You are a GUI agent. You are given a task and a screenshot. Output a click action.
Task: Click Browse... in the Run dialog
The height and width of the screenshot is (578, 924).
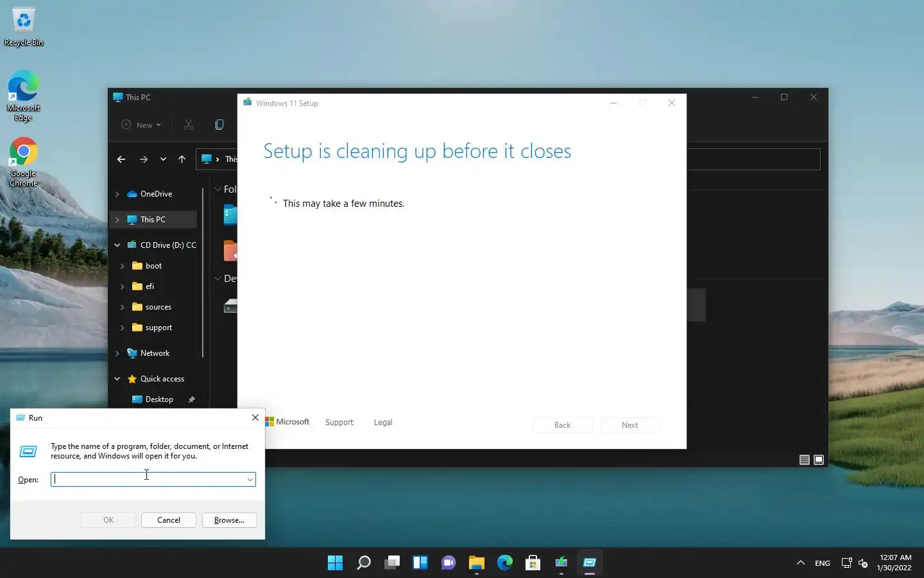pyautogui.click(x=229, y=520)
